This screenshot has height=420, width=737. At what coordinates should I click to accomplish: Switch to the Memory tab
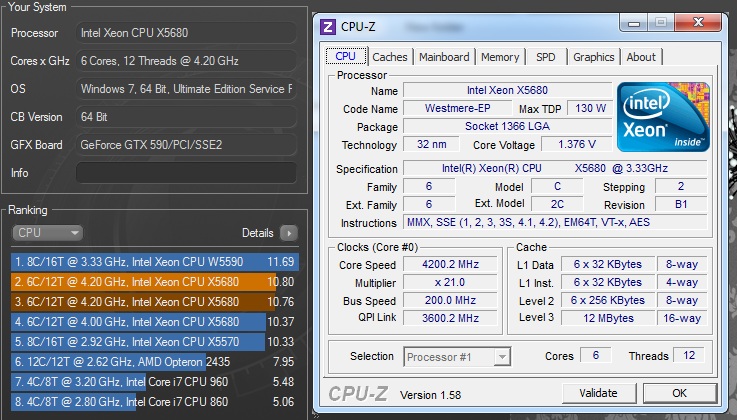(500, 57)
